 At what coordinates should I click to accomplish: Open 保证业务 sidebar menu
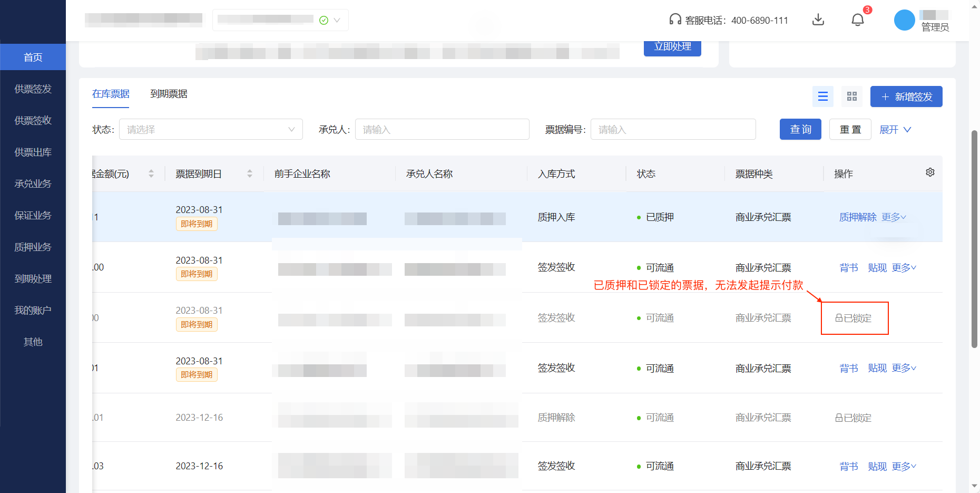pos(33,215)
